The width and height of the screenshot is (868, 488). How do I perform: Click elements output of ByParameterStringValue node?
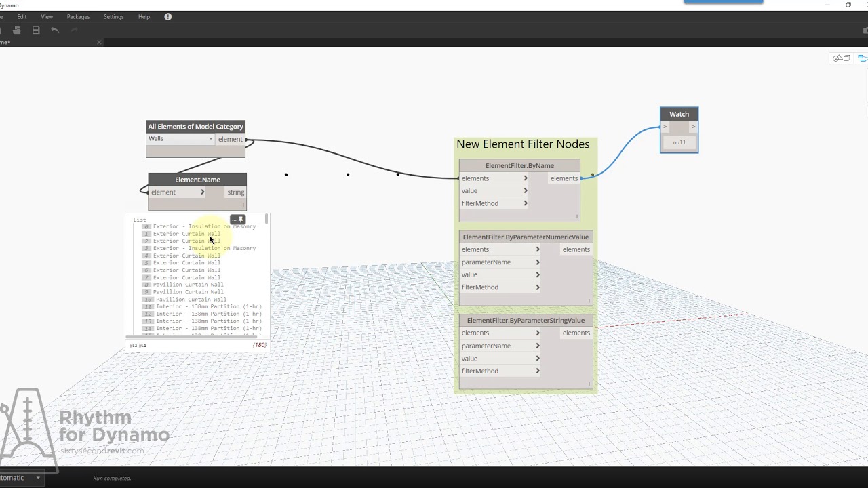(576, 333)
